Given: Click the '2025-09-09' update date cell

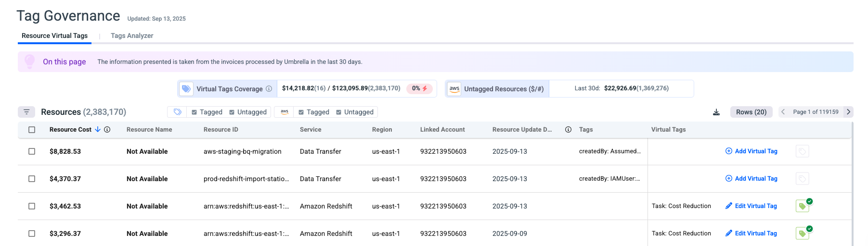Looking at the screenshot, I should point(509,234).
